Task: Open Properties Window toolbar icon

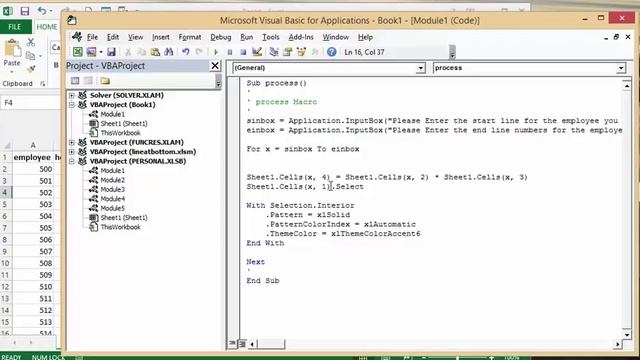Action: 288,52
